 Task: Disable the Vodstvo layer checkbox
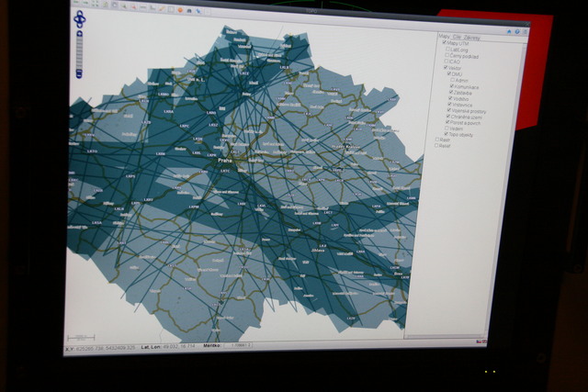450,98
